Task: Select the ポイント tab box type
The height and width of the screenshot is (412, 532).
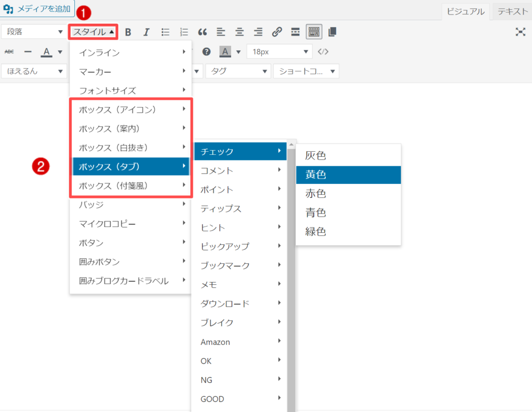Action: coord(240,189)
